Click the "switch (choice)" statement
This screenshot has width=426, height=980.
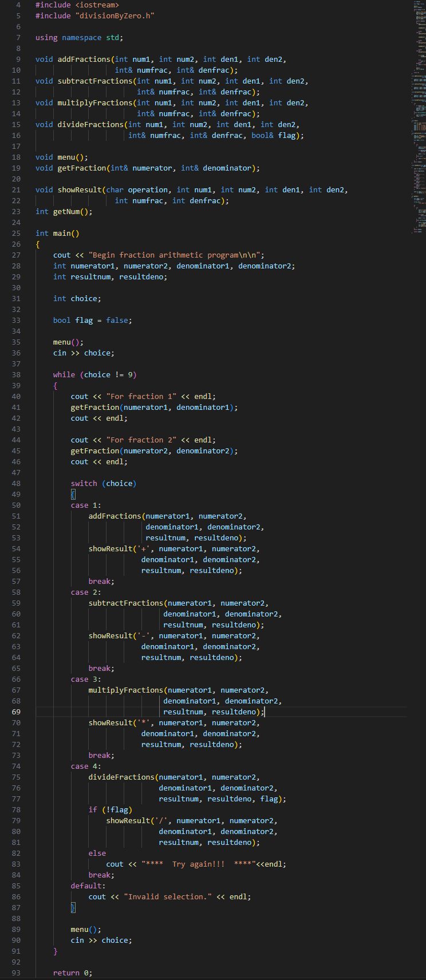[104, 483]
